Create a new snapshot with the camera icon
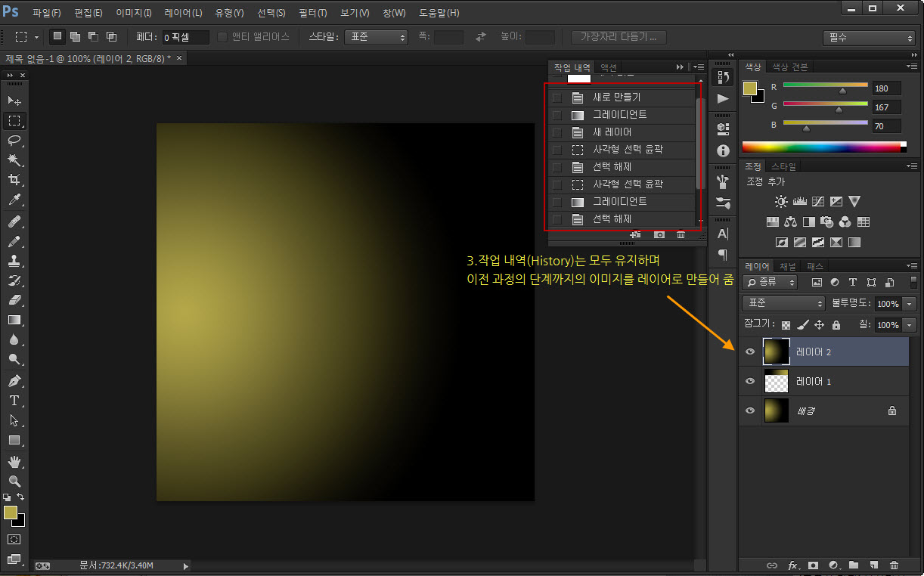This screenshot has width=924, height=576. click(x=659, y=235)
